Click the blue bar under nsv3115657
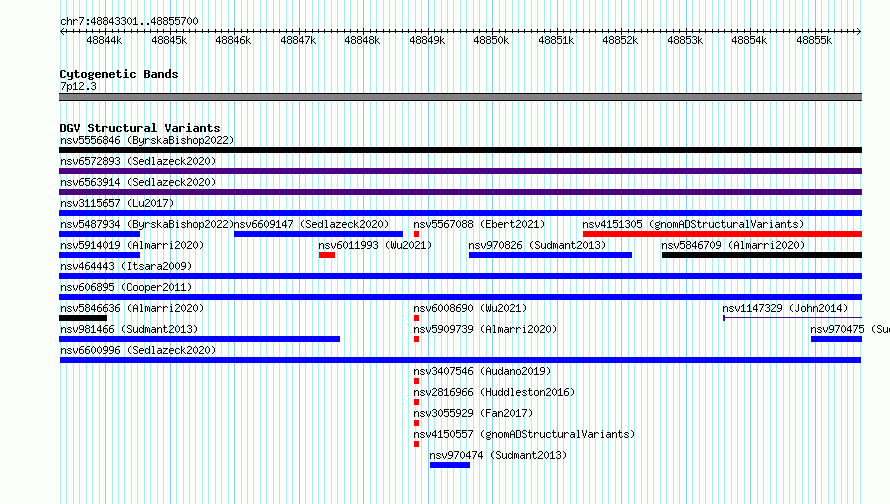 460,213
